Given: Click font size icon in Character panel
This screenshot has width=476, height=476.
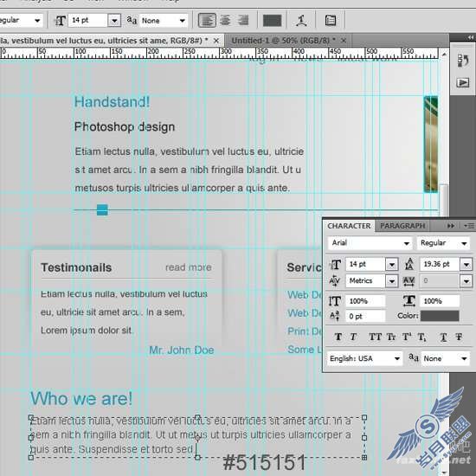Looking at the screenshot, I should coord(336,265).
